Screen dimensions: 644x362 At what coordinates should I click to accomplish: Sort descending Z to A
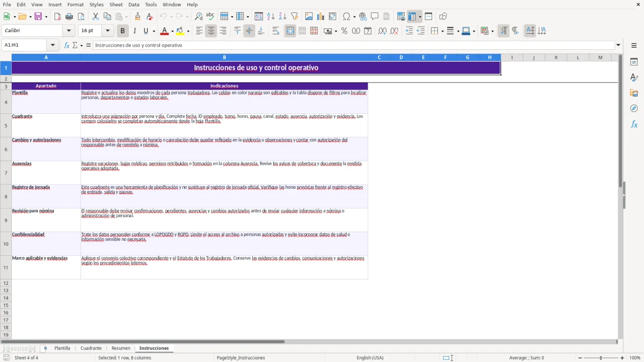click(283, 17)
